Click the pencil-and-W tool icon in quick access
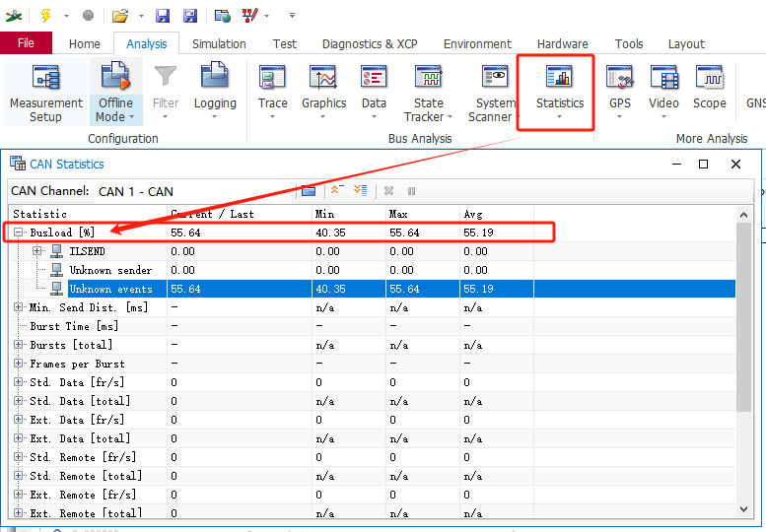Image resolution: width=766 pixels, height=532 pixels. point(250,16)
